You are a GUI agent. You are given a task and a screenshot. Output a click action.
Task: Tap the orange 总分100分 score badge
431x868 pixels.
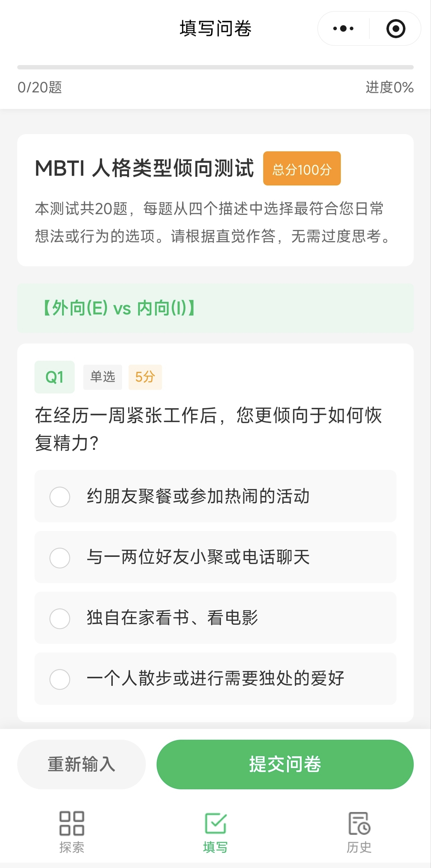tap(301, 169)
